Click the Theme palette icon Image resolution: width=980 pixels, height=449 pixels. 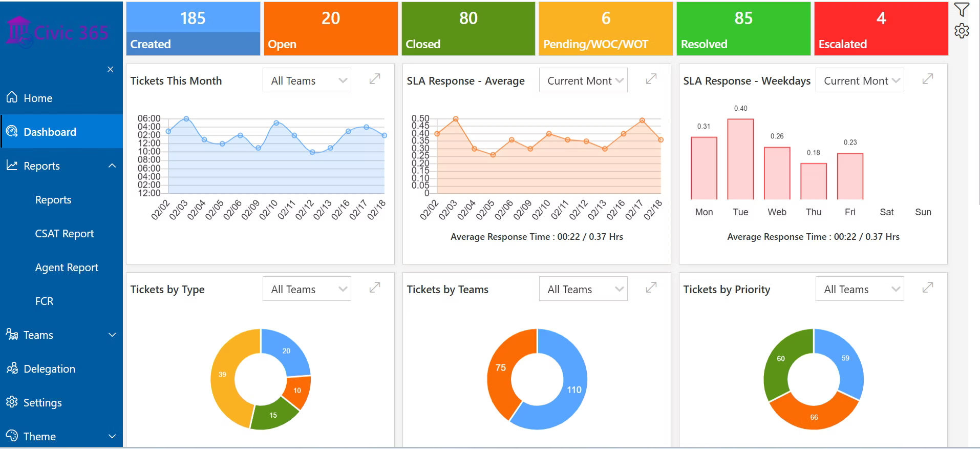coord(12,436)
